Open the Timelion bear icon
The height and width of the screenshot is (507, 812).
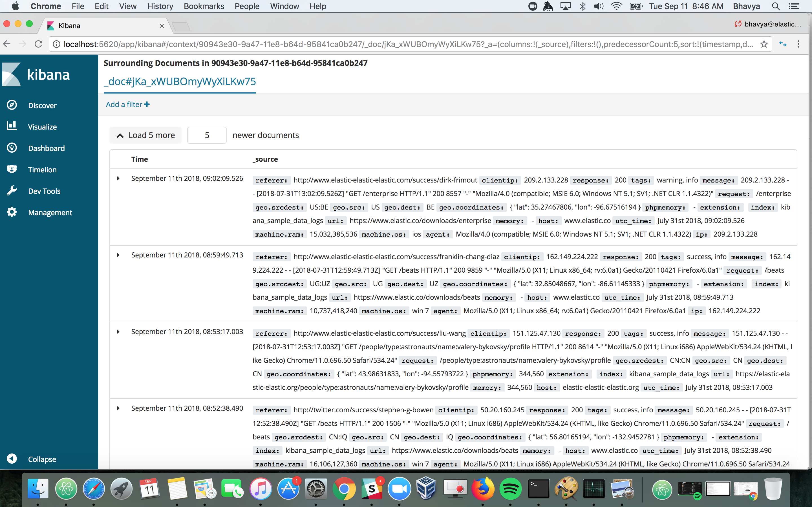coord(12,169)
